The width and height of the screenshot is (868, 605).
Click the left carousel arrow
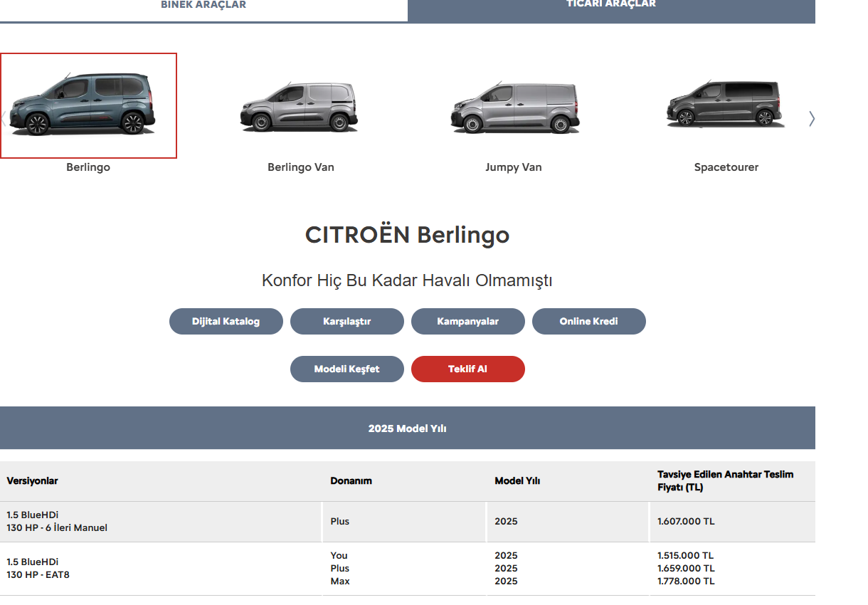point(4,119)
